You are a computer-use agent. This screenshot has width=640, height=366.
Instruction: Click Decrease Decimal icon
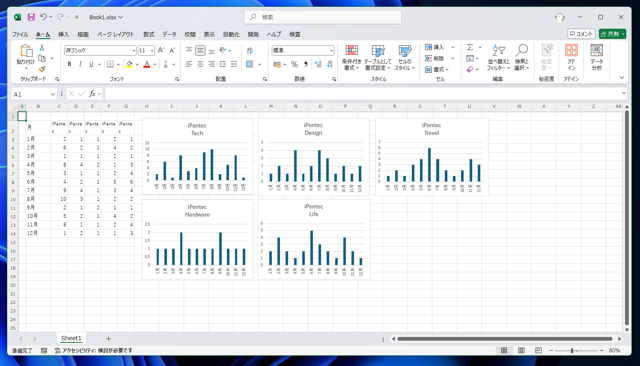coord(330,64)
